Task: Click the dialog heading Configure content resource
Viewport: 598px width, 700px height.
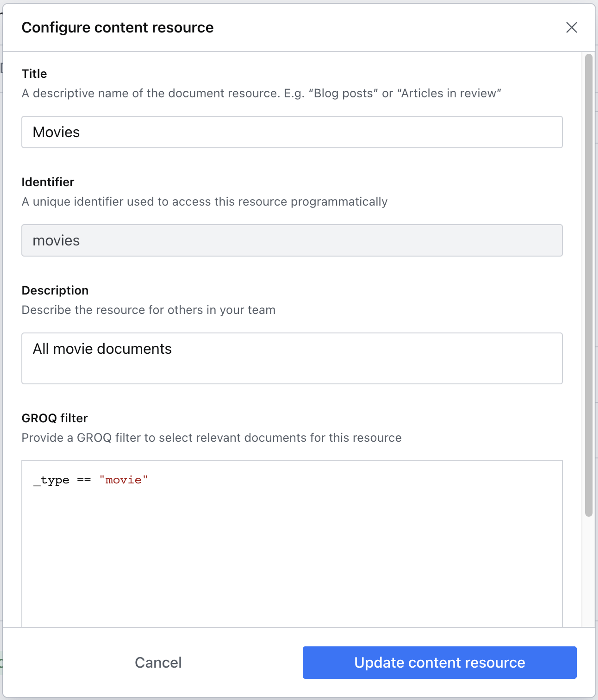Action: [117, 27]
